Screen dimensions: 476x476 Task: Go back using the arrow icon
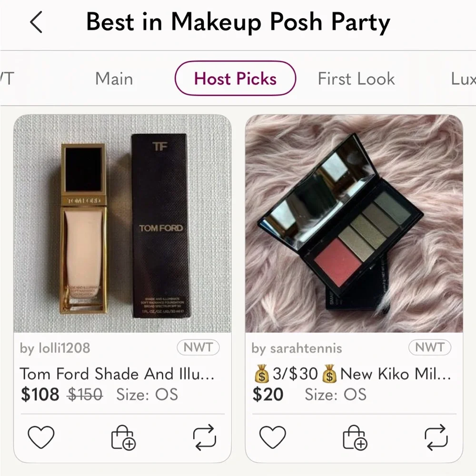tap(36, 22)
